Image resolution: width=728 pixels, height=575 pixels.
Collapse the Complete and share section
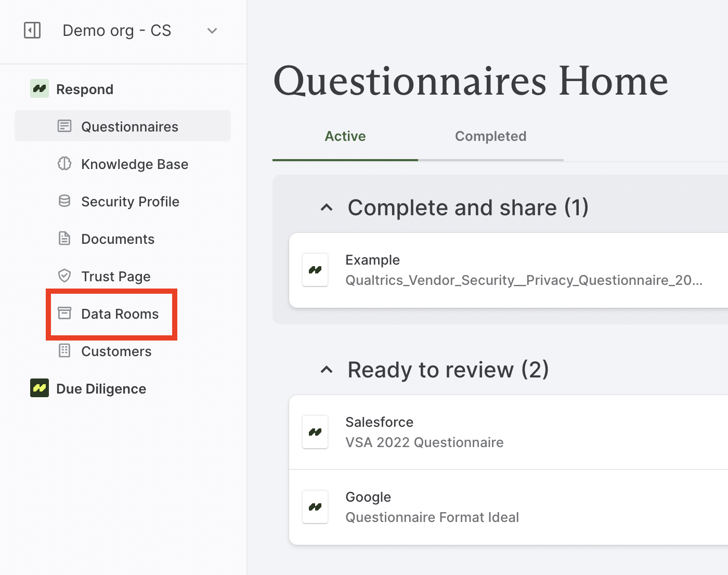327,207
